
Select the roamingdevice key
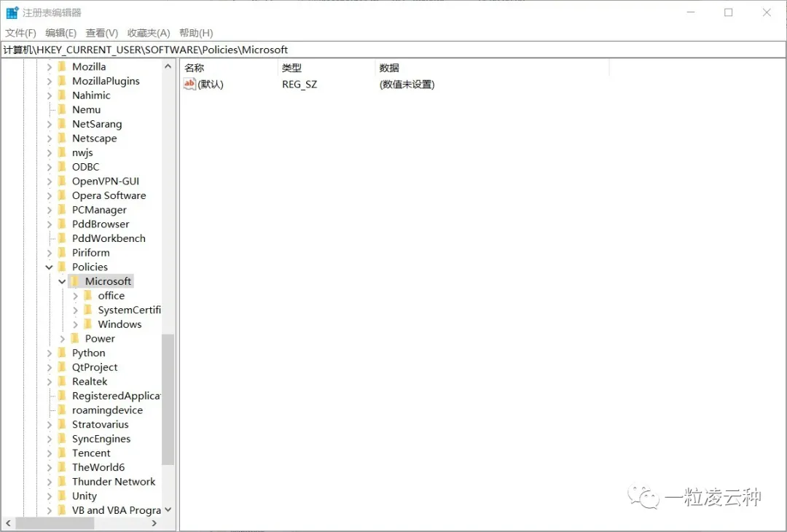107,410
